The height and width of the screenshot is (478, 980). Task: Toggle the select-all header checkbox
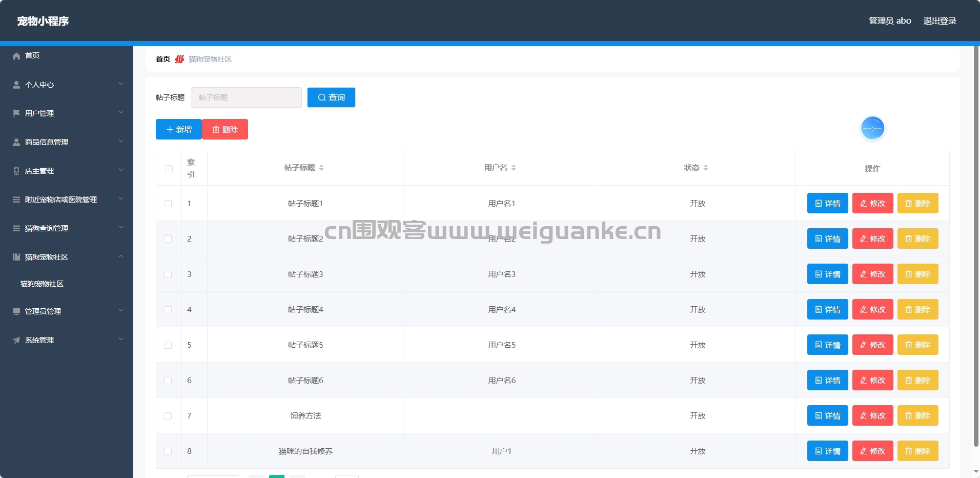point(169,169)
